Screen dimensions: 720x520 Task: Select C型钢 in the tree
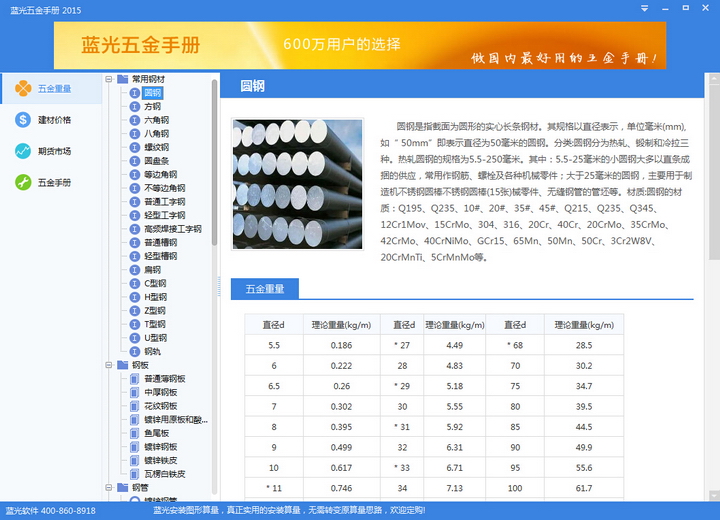[155, 283]
